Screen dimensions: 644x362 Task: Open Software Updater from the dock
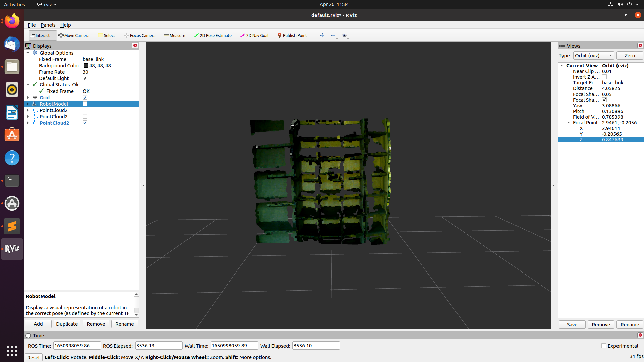point(12,203)
